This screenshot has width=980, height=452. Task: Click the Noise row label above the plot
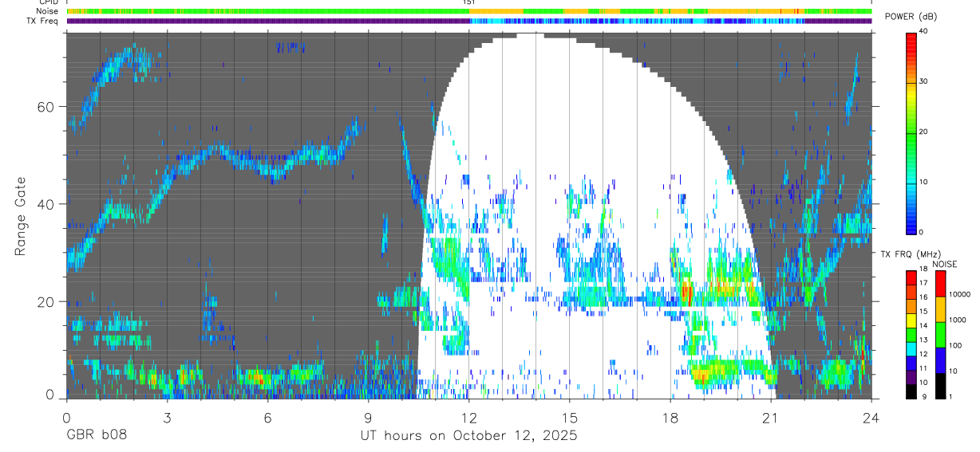pos(47,11)
